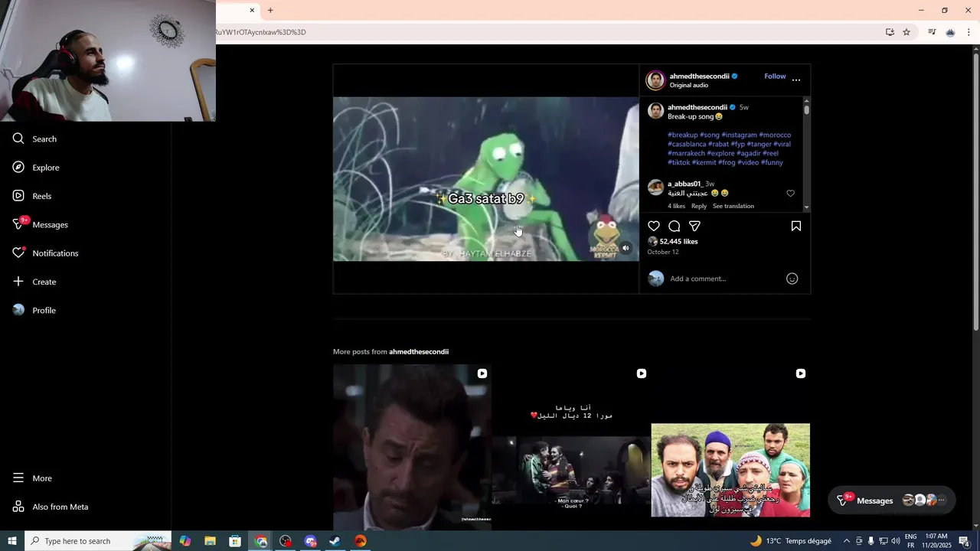Open Also from Meta menu

pyautogui.click(x=51, y=507)
